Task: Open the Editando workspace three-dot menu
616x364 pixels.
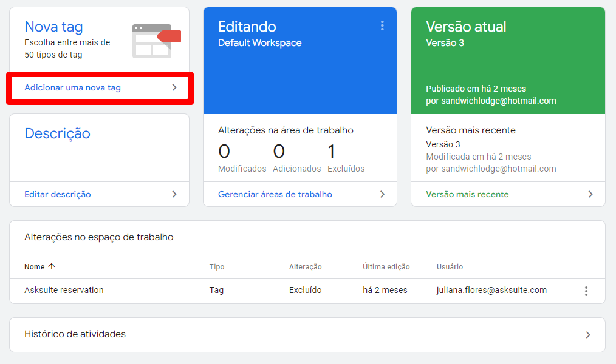Action: (382, 26)
